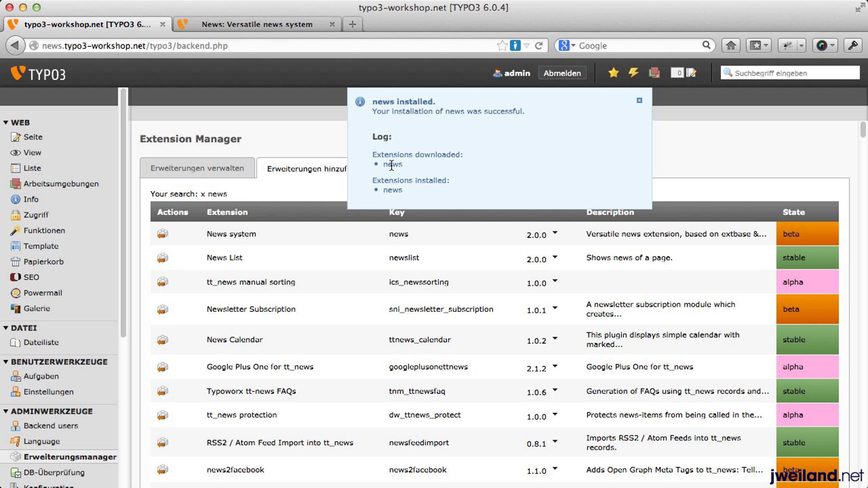The height and width of the screenshot is (488, 868).
Task: Bookmark the page with the address bar star
Action: [x=502, y=46]
